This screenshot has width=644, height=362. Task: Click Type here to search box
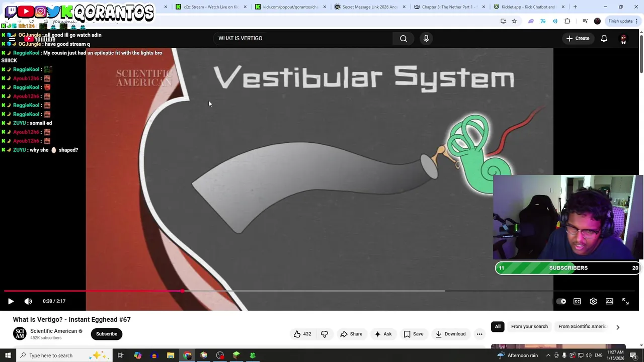(64, 355)
